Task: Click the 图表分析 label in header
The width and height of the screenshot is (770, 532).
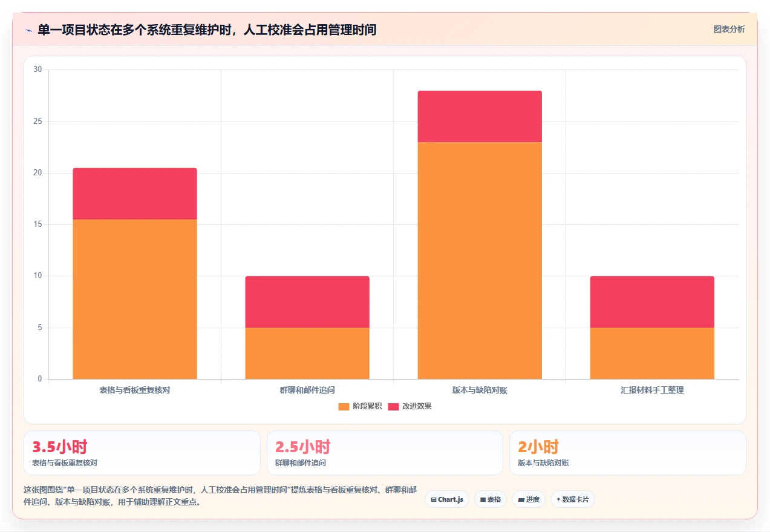Action: click(729, 29)
